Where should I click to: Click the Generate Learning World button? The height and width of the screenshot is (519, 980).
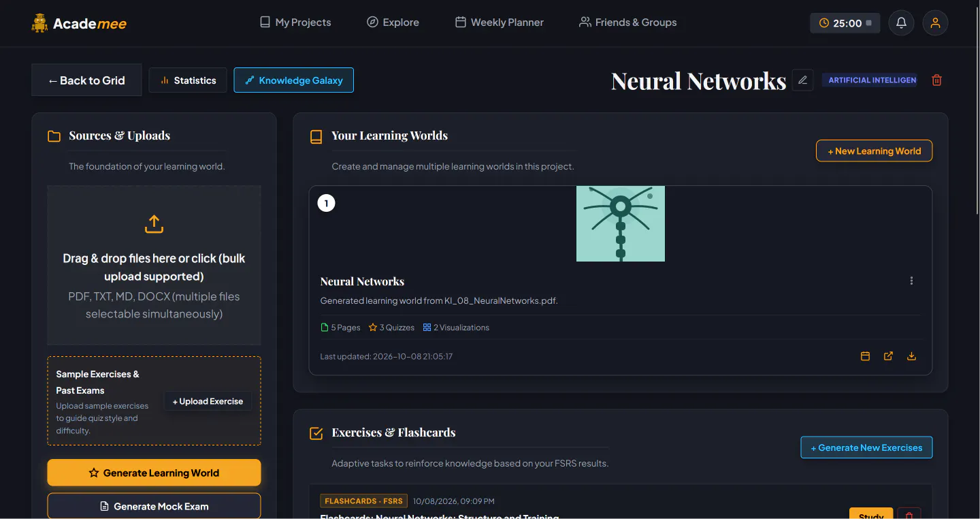coord(154,473)
